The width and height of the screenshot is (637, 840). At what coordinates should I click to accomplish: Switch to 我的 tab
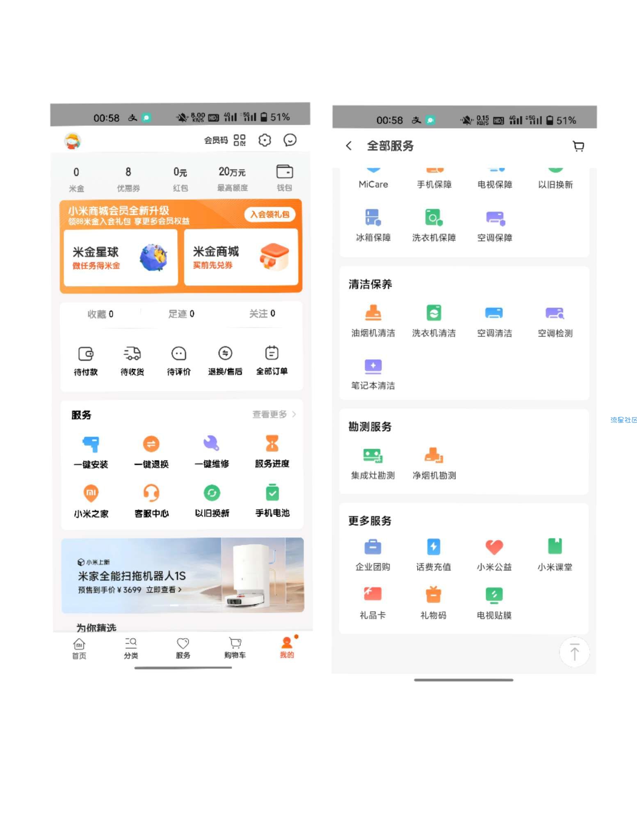tap(287, 648)
